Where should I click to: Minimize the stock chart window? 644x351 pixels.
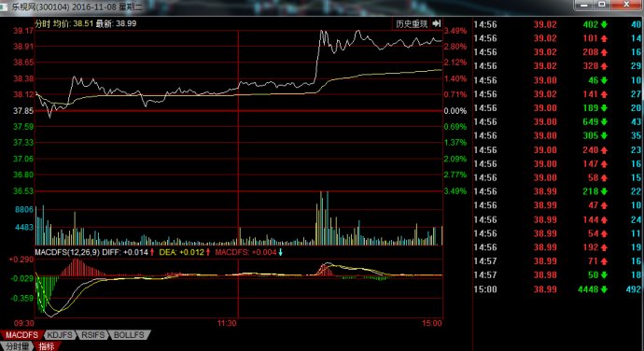point(583,5)
